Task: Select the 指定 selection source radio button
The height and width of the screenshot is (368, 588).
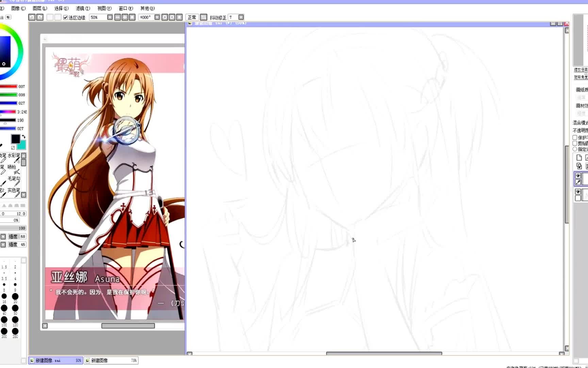Action: click(575, 149)
